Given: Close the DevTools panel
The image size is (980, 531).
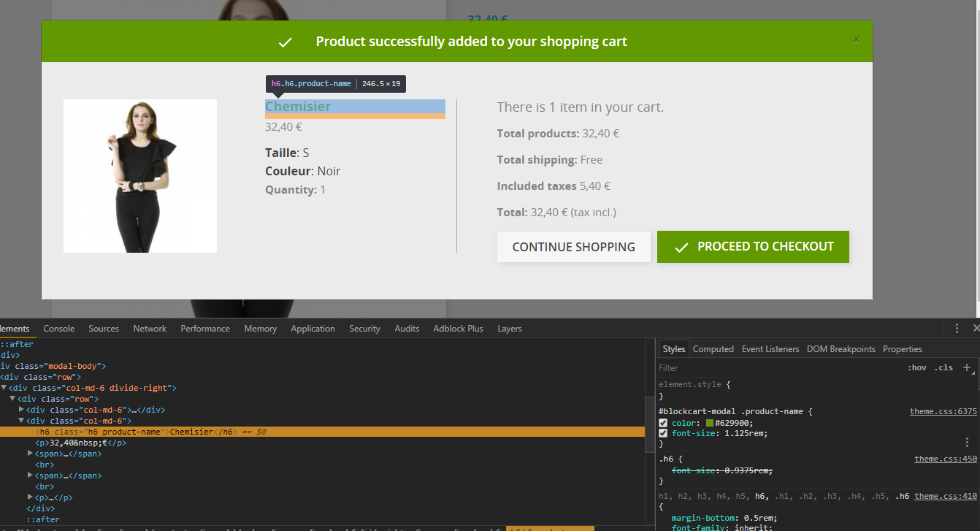Looking at the screenshot, I should click(974, 329).
